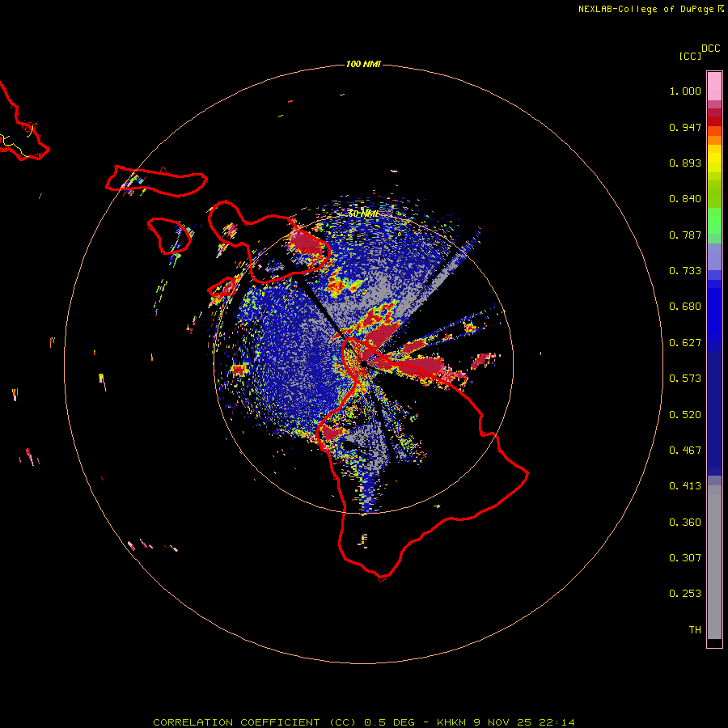Click the NEXLAB-College of DuPage header text

(645, 9)
